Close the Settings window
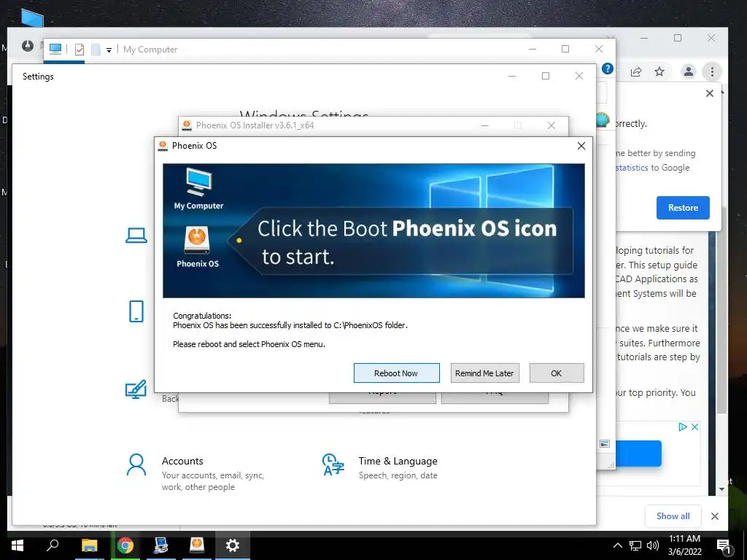Viewport: 747px width, 560px height. click(x=578, y=76)
